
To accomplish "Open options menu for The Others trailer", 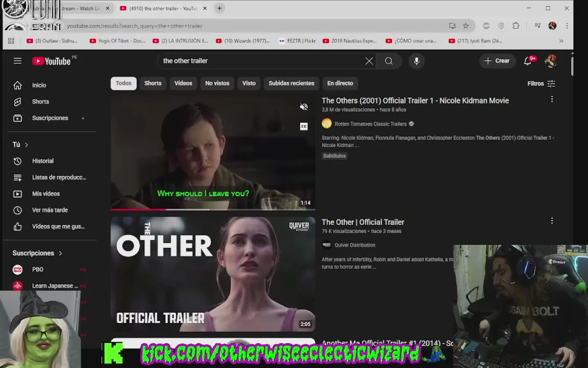I will (x=552, y=99).
